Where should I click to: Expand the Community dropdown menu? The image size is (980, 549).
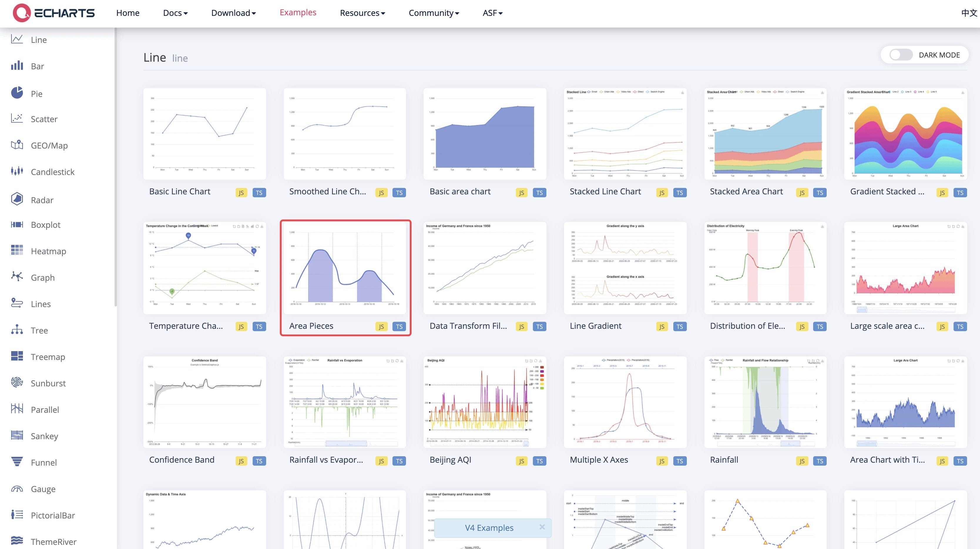tap(434, 13)
